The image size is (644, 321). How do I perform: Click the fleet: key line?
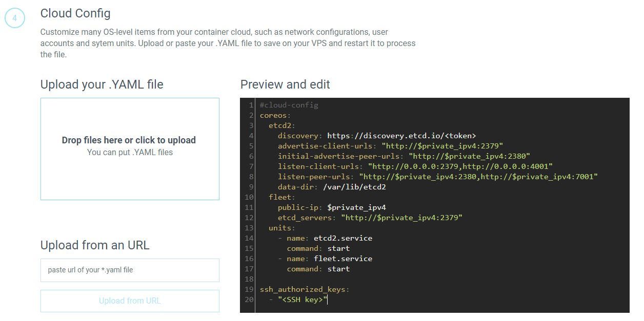pos(282,197)
